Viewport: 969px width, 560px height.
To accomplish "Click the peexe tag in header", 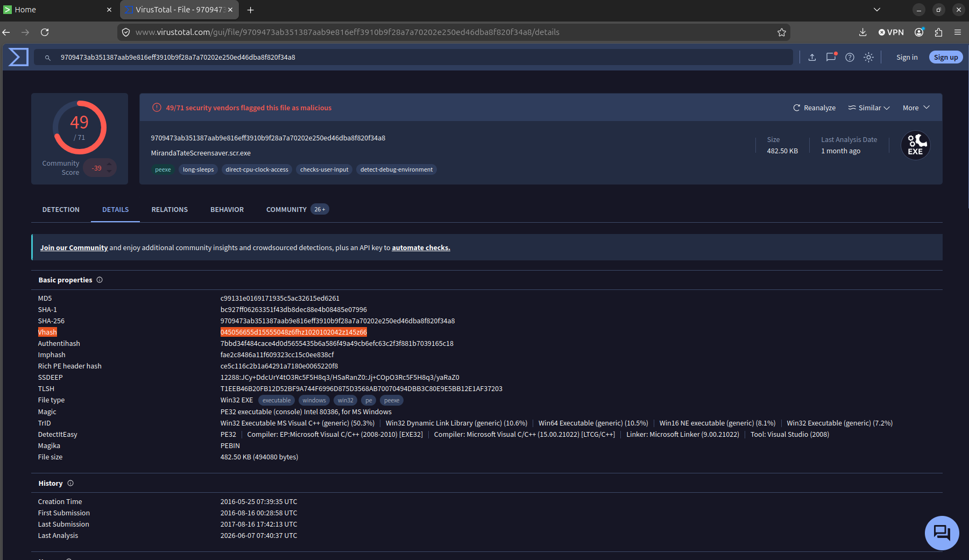I will [x=163, y=169].
